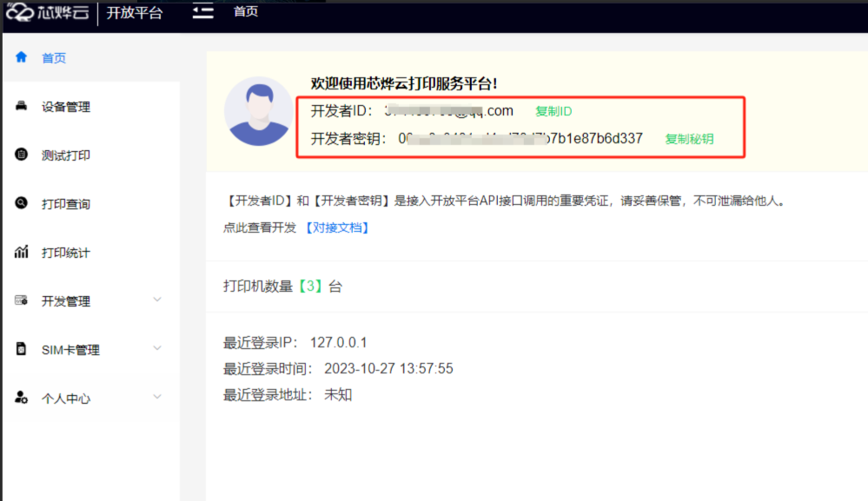Screen dimensions: 868x501
Task: Click the blurred developer ID email value
Action: [x=449, y=110]
